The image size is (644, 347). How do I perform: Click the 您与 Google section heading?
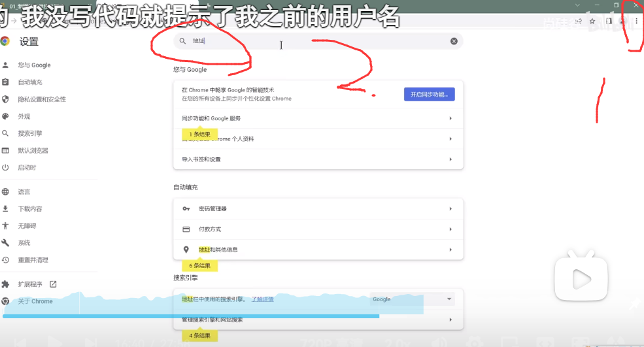point(190,69)
